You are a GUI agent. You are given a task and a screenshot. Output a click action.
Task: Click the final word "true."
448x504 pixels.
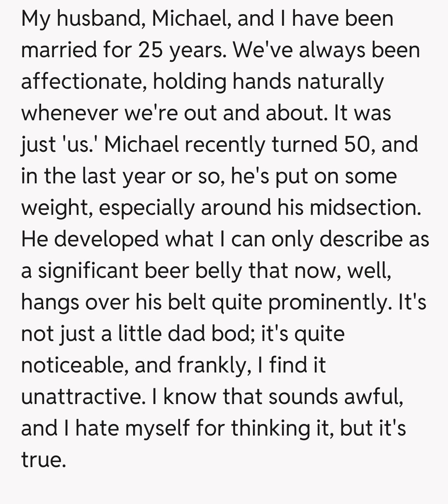click(44, 460)
